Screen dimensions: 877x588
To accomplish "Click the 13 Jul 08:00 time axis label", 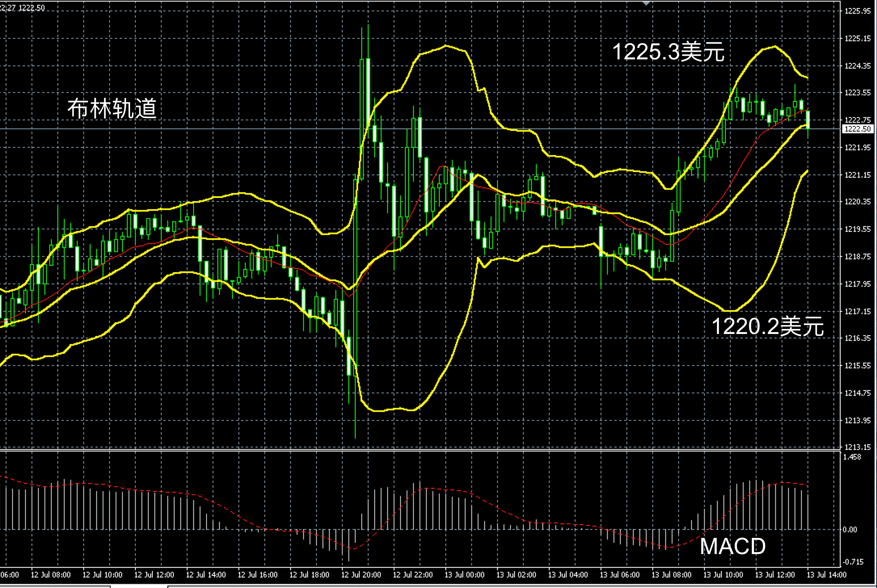I will 671,575.
